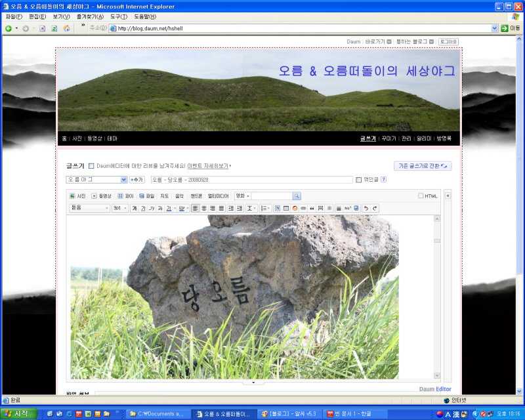
Task: Click the editor toolbar search input field
Action: pyautogui.click(x=272, y=196)
